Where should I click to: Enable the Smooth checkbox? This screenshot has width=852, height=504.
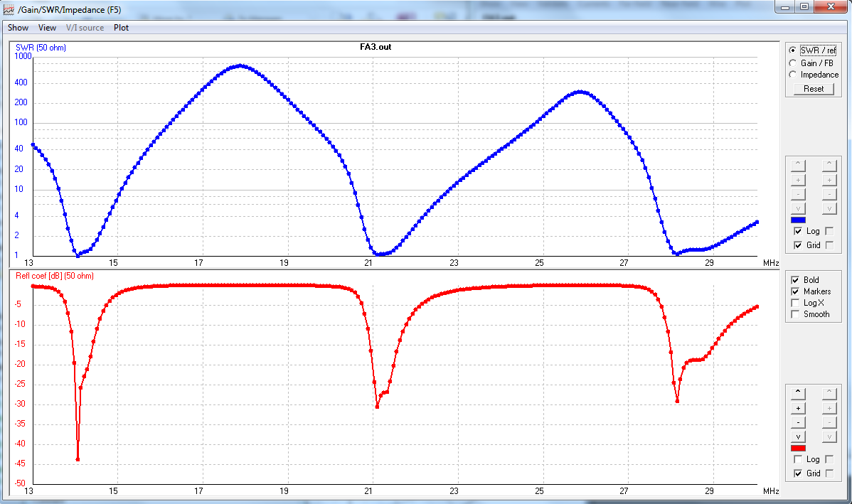[x=795, y=314]
